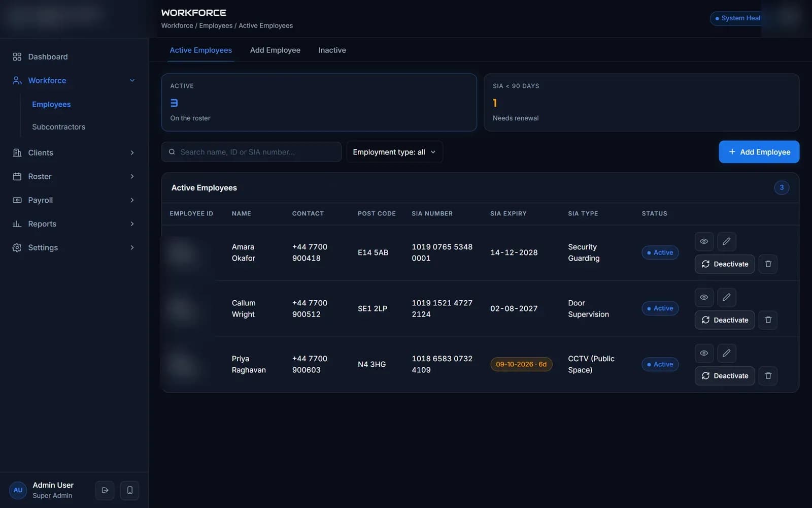The height and width of the screenshot is (508, 812).
Task: Click the mobile device icon in the sidebar footer
Action: (130, 490)
